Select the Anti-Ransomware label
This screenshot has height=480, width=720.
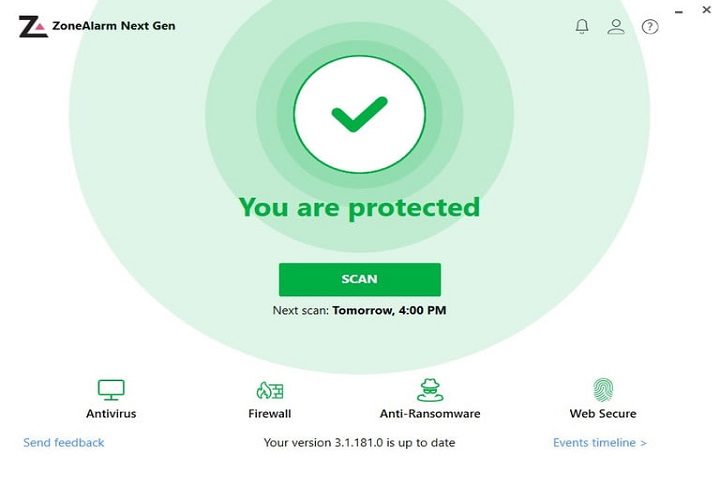click(430, 413)
